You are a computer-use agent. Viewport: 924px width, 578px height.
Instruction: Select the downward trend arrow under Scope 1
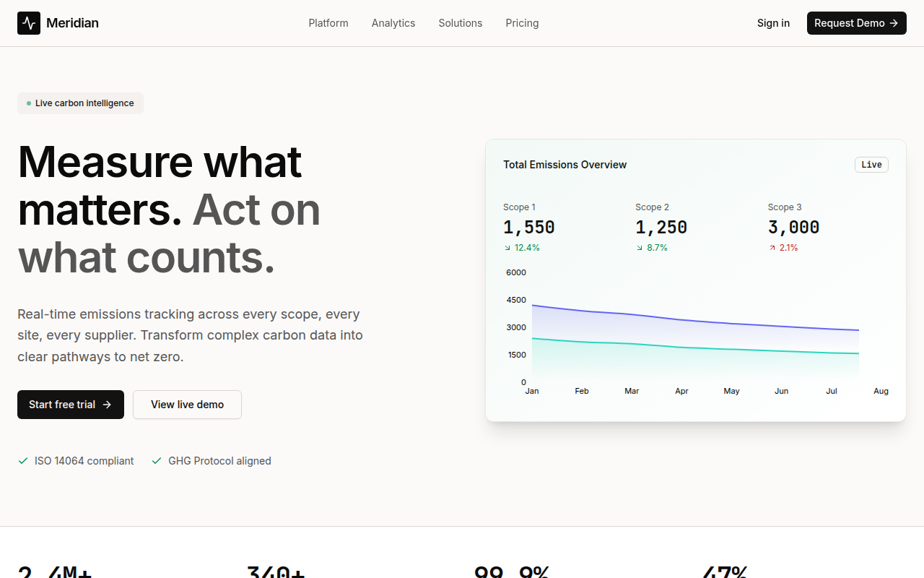(506, 248)
